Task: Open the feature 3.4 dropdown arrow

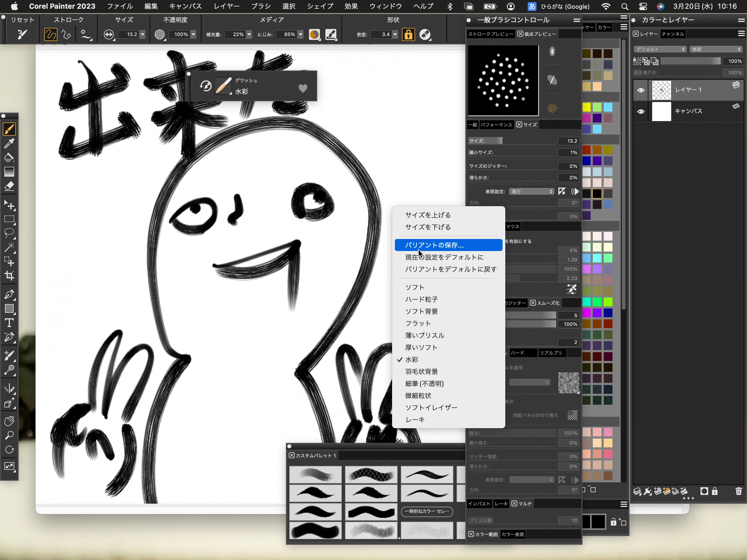Action: point(395,34)
